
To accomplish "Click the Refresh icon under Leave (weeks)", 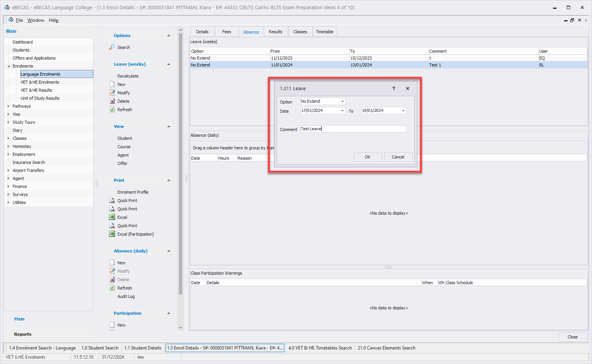I will (x=112, y=110).
